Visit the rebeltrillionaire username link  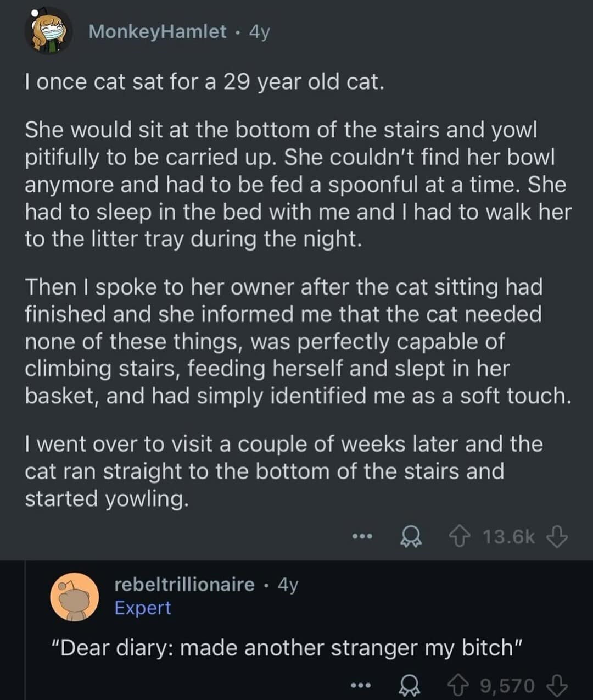click(x=184, y=584)
